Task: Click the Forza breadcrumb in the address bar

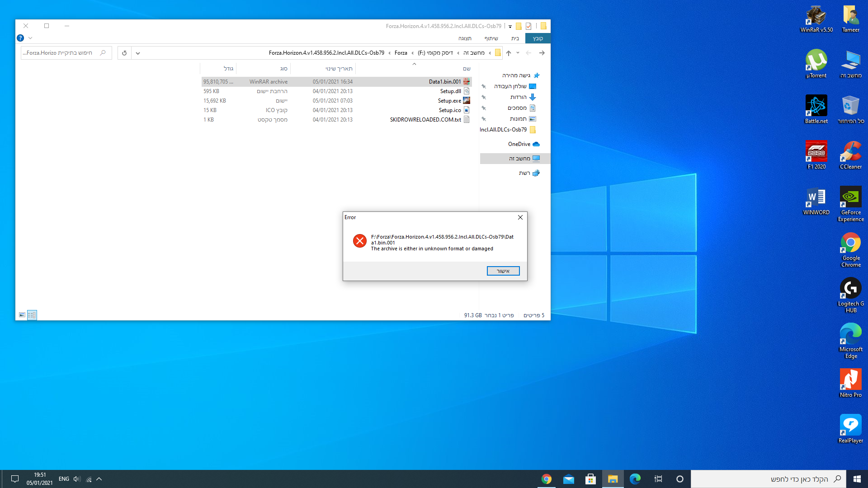Action: (401, 53)
